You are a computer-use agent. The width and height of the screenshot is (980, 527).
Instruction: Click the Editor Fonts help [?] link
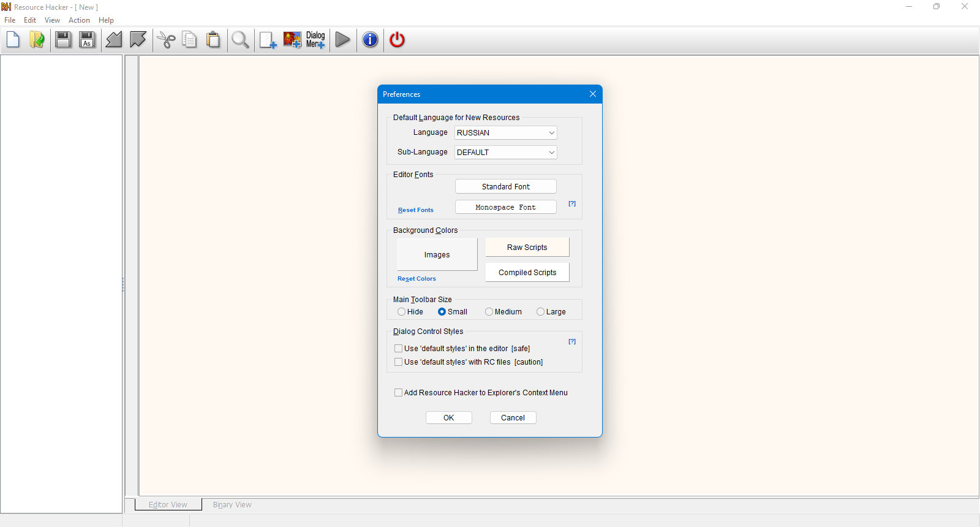pos(572,203)
